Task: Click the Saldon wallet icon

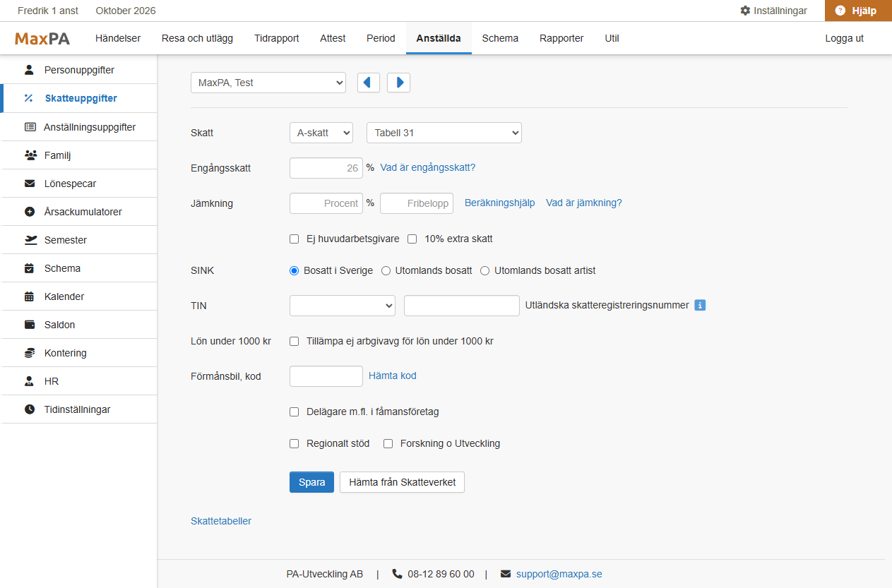Action: [30, 325]
